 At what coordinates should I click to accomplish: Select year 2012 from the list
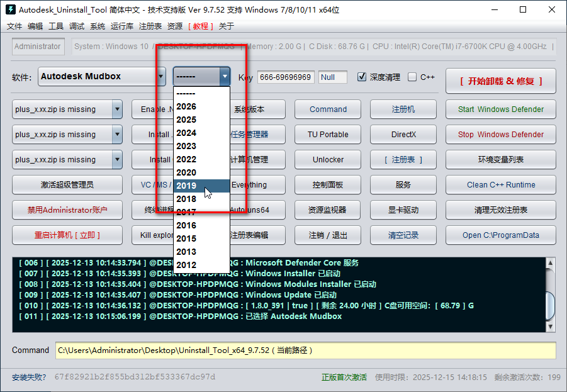coord(201,265)
